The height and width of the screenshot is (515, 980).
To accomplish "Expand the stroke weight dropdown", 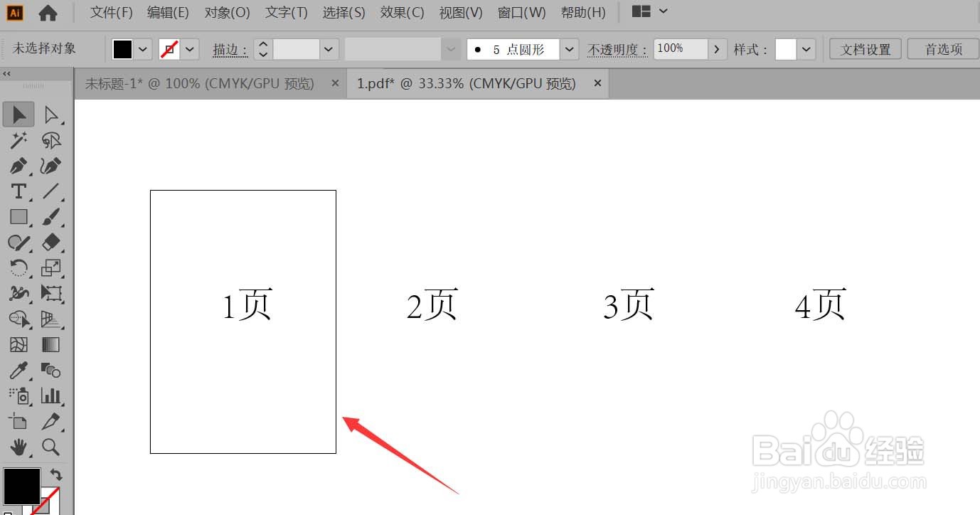I will pos(329,49).
